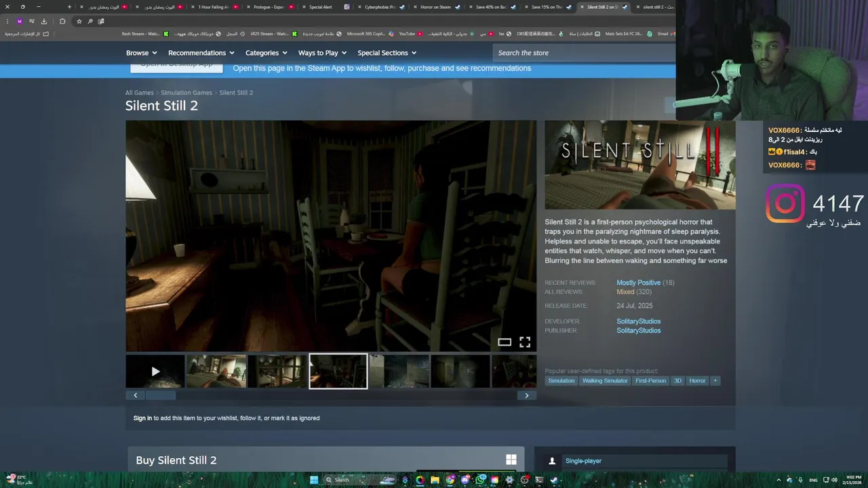Click the microphone tray icon
868x488 pixels.
click(800, 480)
